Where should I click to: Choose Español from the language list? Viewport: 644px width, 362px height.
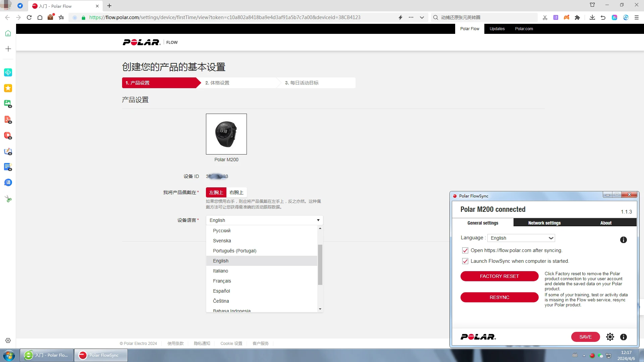[x=262, y=291]
